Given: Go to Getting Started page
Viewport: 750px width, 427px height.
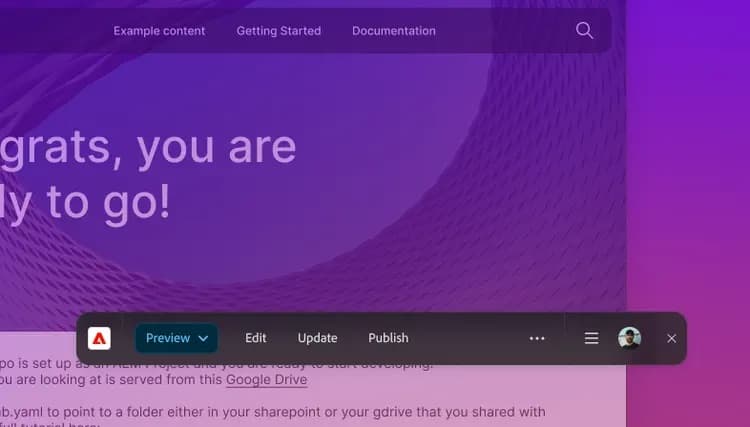Looking at the screenshot, I should coord(278,31).
